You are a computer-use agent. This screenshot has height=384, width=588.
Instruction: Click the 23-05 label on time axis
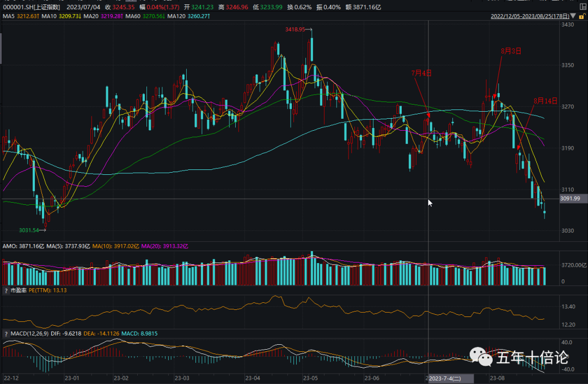click(x=310, y=378)
